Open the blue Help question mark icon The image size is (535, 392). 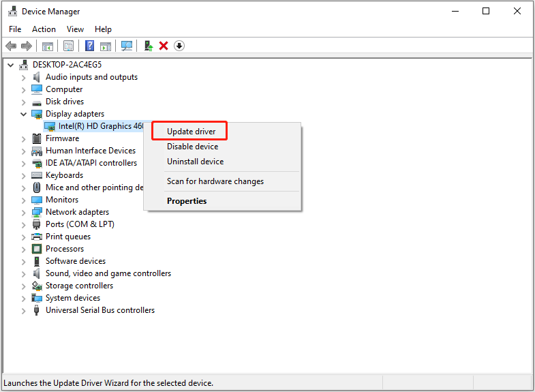(x=89, y=46)
